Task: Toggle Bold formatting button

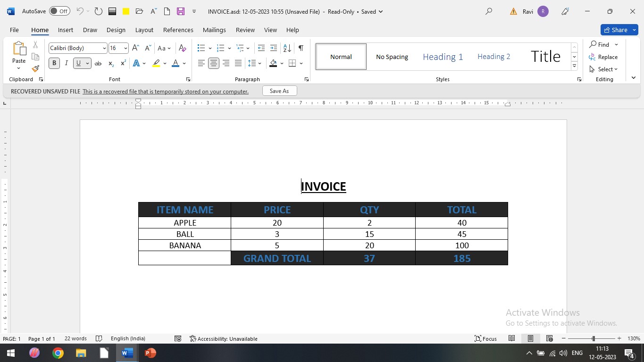Action: (x=54, y=63)
